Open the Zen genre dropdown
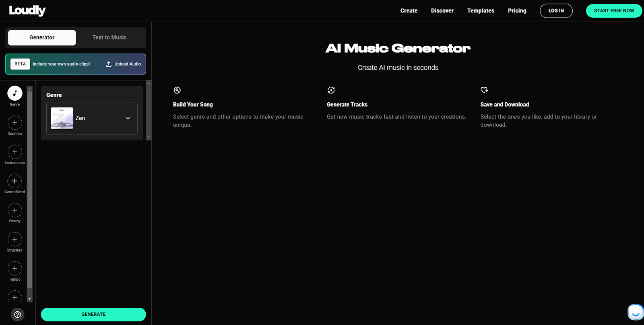This screenshot has width=644, height=325. click(92, 118)
